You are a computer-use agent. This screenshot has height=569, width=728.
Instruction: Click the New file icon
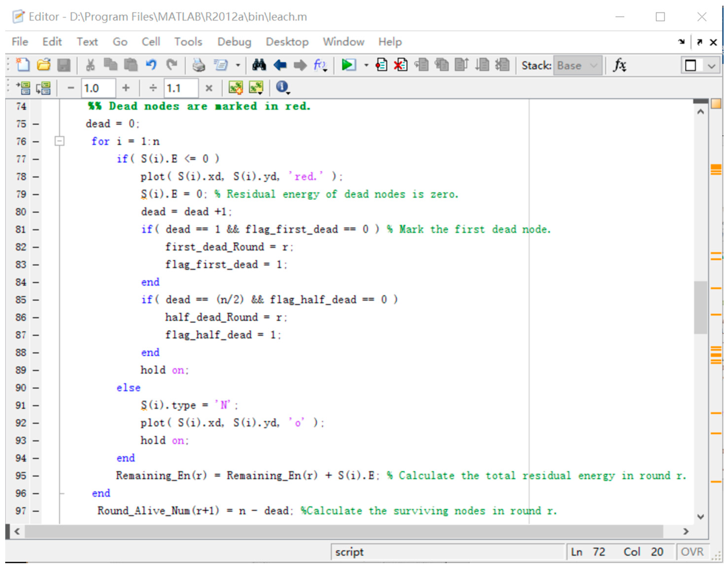pyautogui.click(x=23, y=65)
